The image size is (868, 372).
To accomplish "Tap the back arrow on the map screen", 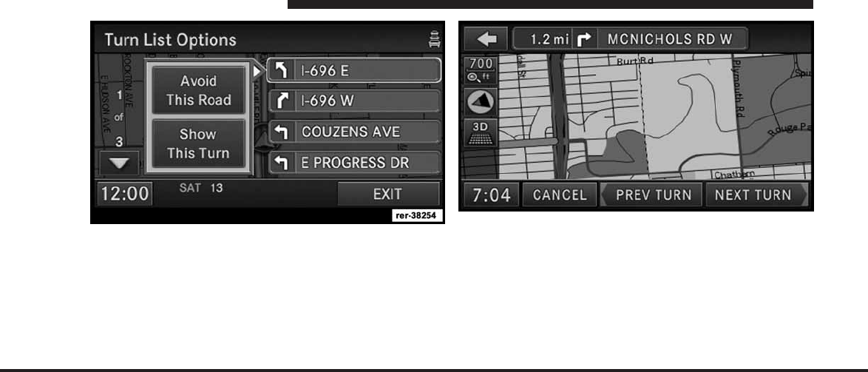I will coord(486,38).
